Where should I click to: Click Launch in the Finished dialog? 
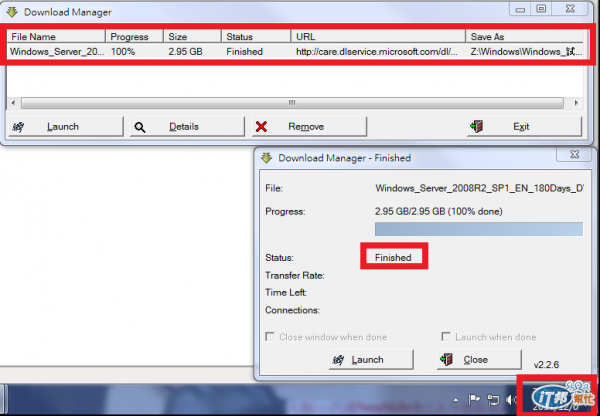pos(371,360)
